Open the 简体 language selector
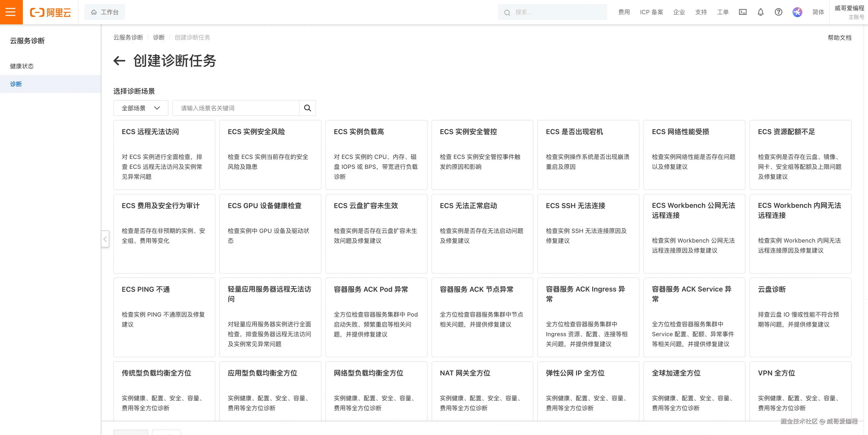This screenshot has height=435, width=868. click(818, 12)
